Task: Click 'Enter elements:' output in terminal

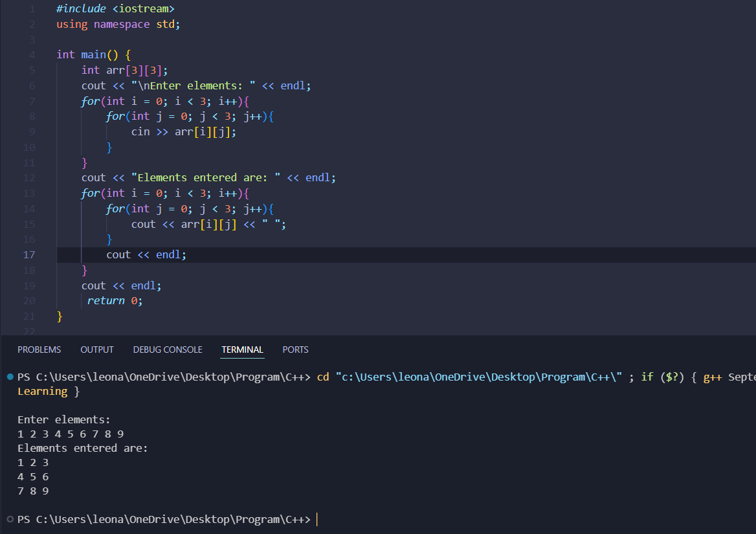Action: pos(64,420)
